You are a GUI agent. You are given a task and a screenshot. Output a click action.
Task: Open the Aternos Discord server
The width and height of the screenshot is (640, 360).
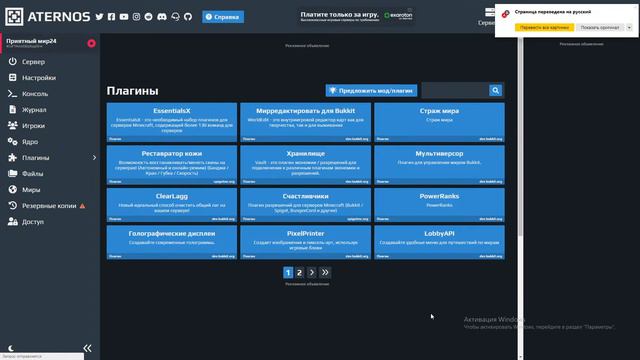(x=162, y=17)
